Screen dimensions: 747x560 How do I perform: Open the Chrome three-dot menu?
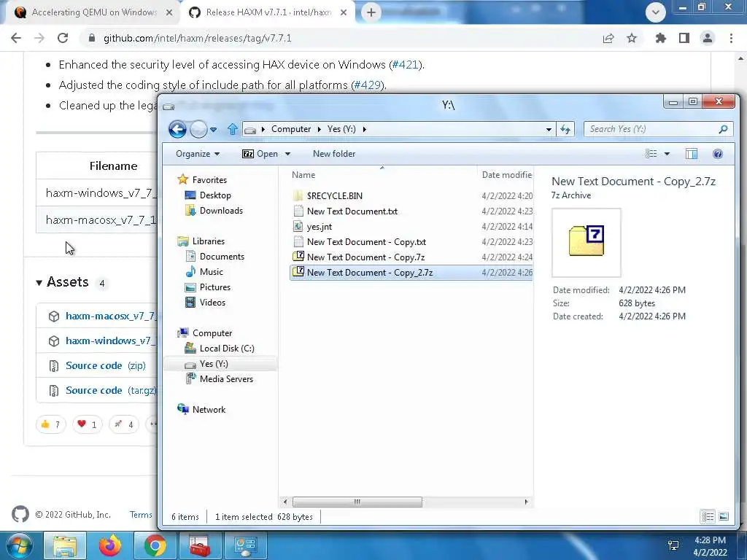click(731, 38)
